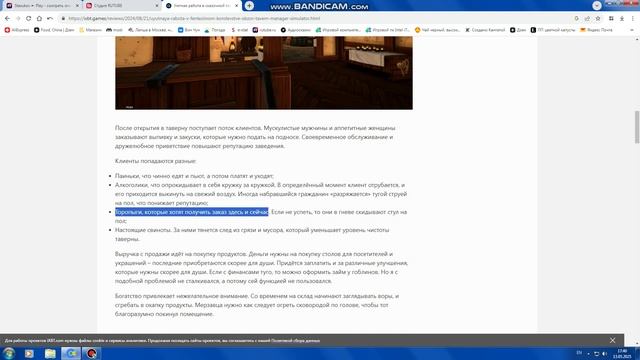Open the downloads icon in toolbar
Screen dimensions: 640x360
(622, 18)
